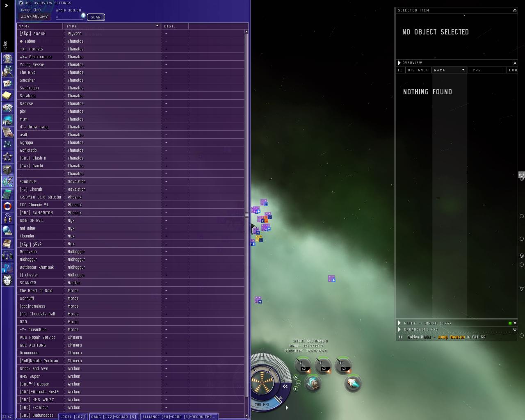Open the Wallet cards icon
Viewport: 525px width, 420px height.
coord(7,108)
